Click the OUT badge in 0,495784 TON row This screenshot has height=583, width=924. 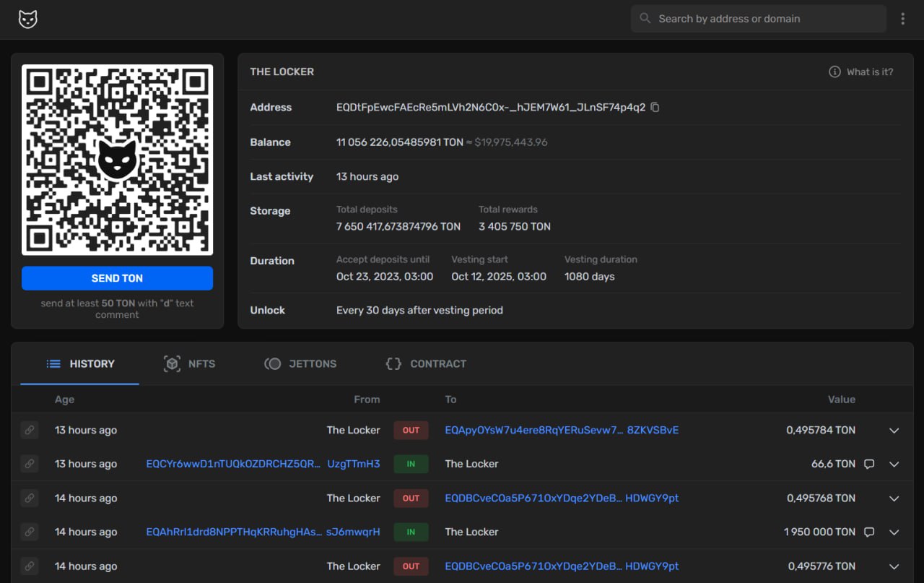[411, 430]
